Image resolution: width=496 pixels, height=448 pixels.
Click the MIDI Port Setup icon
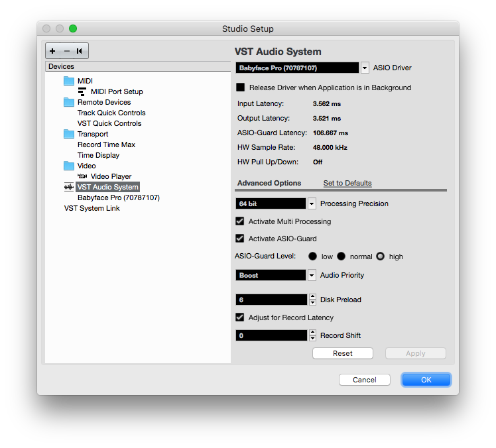click(82, 91)
